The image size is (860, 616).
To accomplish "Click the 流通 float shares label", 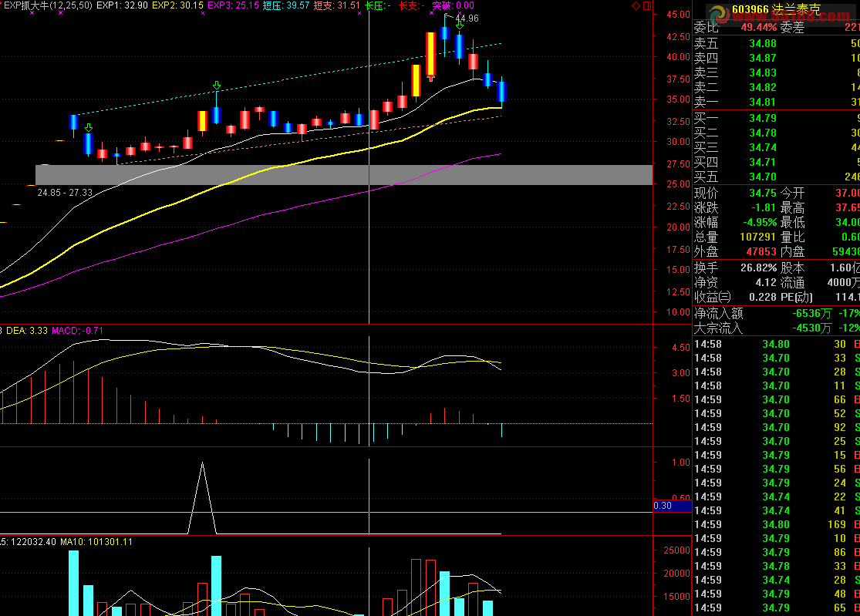I will coord(793,283).
